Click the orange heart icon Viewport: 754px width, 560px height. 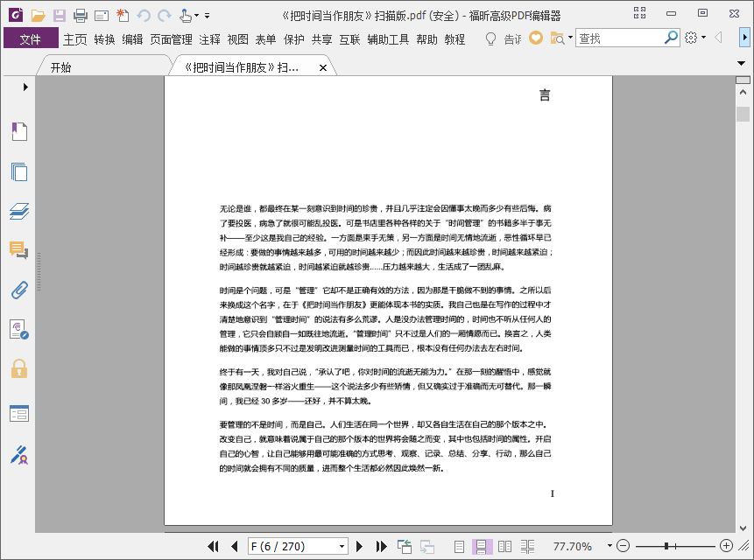[536, 38]
